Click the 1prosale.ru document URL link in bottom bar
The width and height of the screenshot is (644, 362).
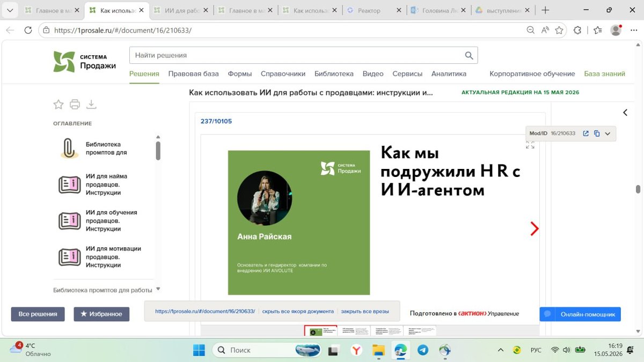(205, 311)
